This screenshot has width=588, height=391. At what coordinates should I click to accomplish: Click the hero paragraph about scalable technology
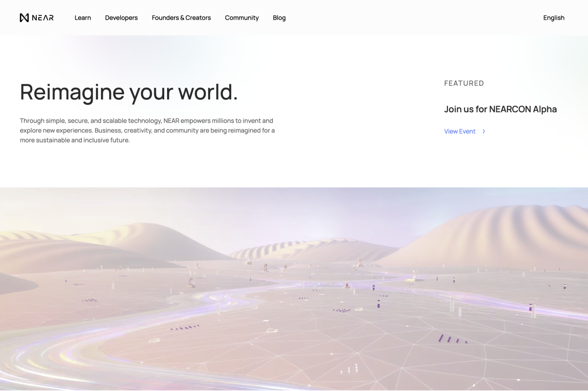coord(147,130)
